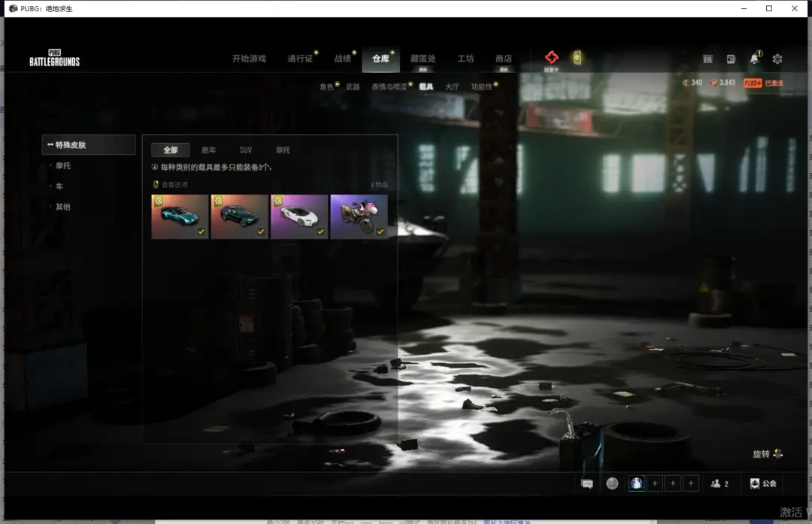Close the PUBG window
This screenshot has height=524, width=812.
795,8
